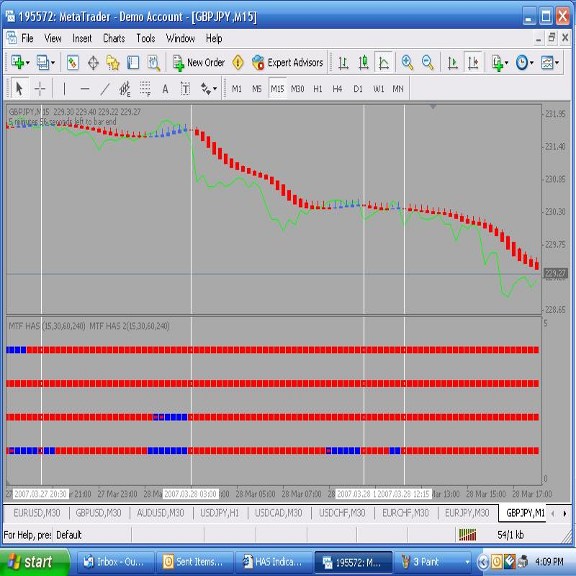Click the Zoom In magnifier icon
The height and width of the screenshot is (576, 576).
coord(407,63)
